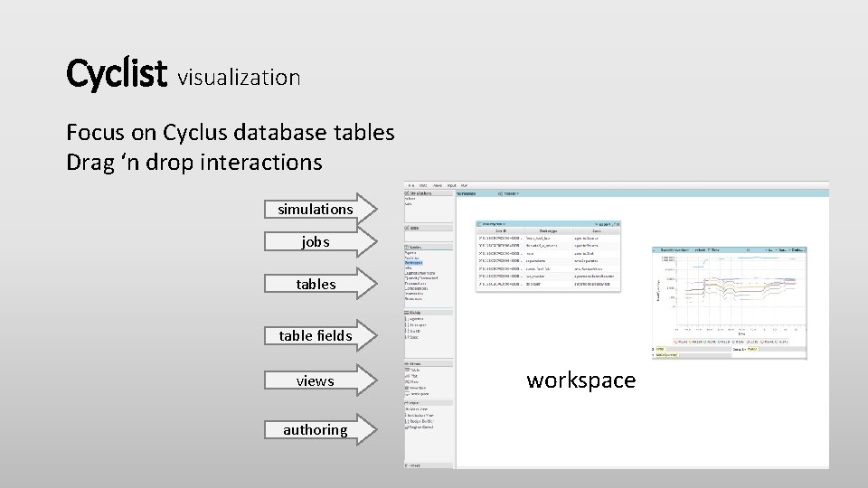Click the Workspace view icon in Views panel
This screenshot has height=488, width=868.
coord(408,394)
